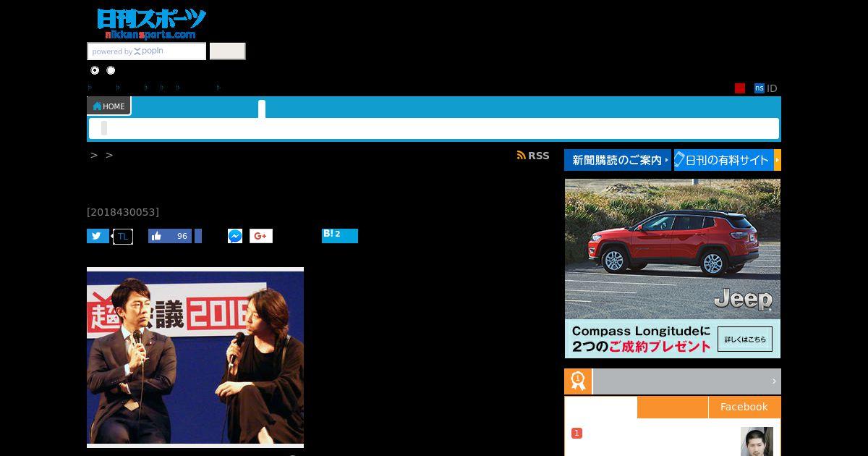Open the rank 1 article face thumbnail
Viewport: 868px width, 456px height.
click(757, 442)
